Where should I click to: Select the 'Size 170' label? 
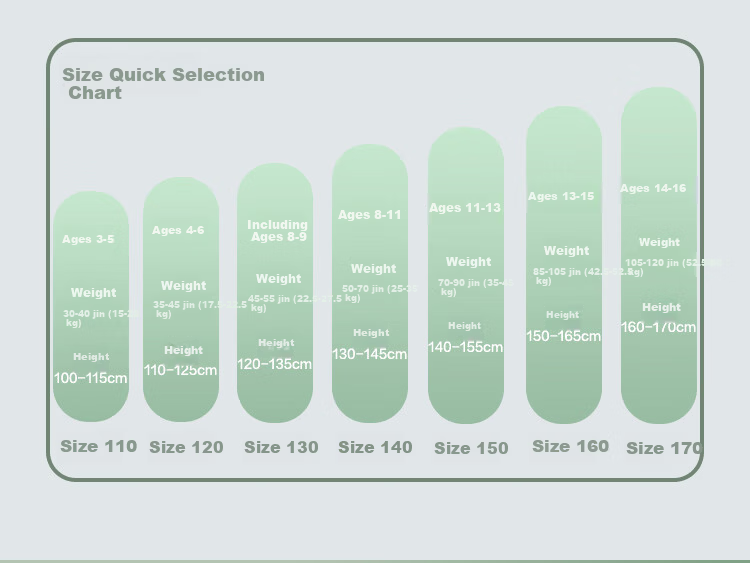click(x=664, y=448)
